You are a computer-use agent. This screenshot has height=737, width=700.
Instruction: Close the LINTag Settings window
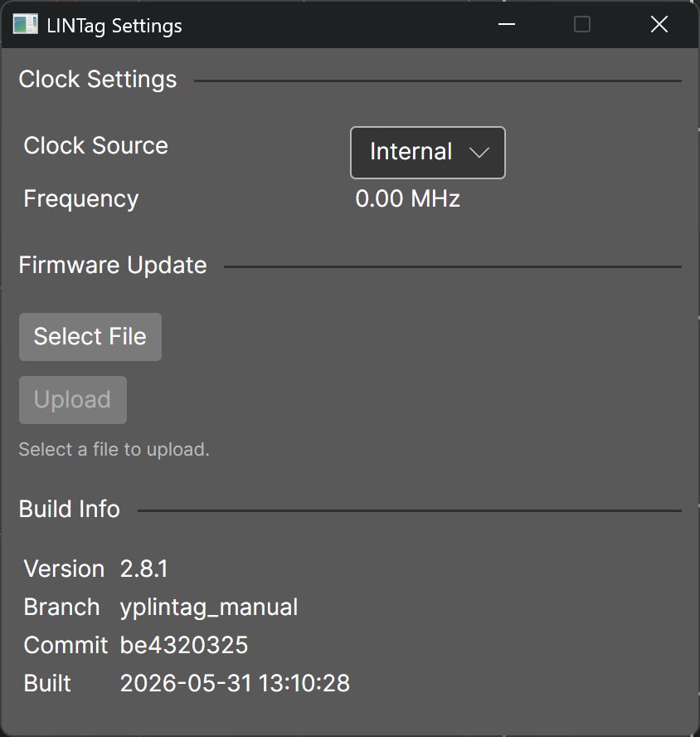[659, 24]
